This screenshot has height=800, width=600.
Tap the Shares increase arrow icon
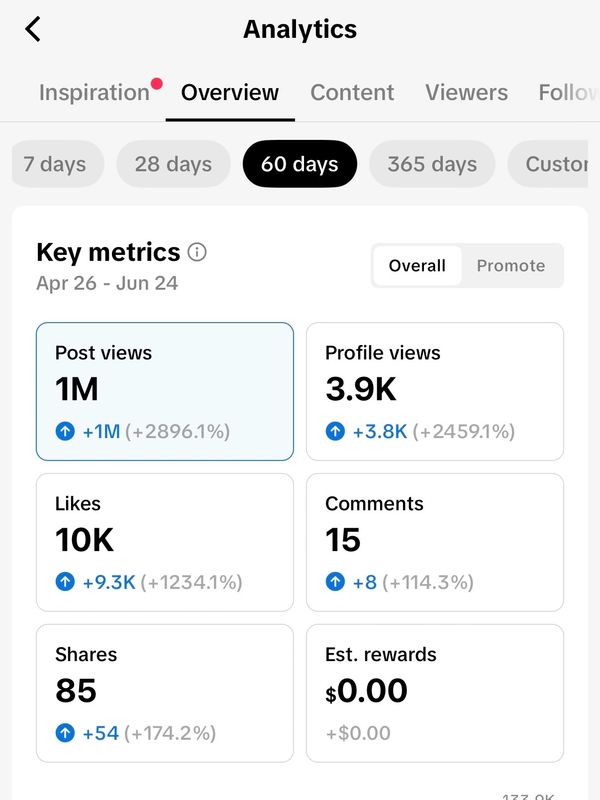[65, 733]
